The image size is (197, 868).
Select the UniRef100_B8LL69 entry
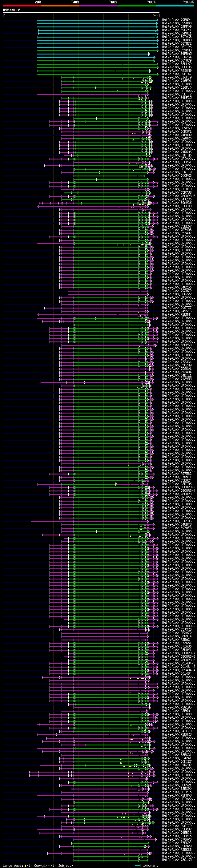tap(177, 64)
